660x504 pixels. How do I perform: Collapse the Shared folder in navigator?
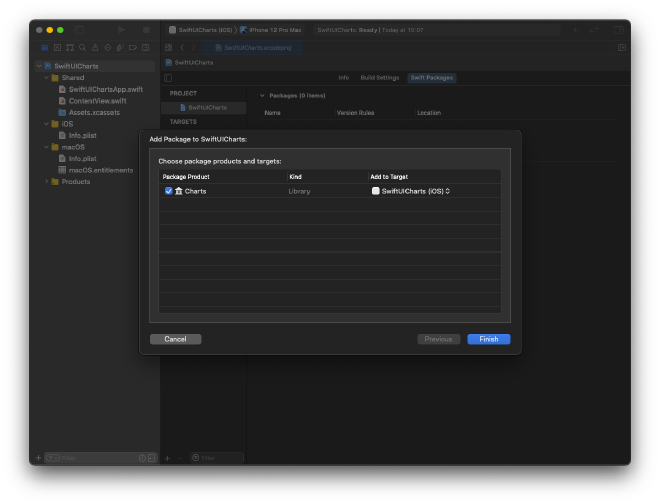(46, 77)
